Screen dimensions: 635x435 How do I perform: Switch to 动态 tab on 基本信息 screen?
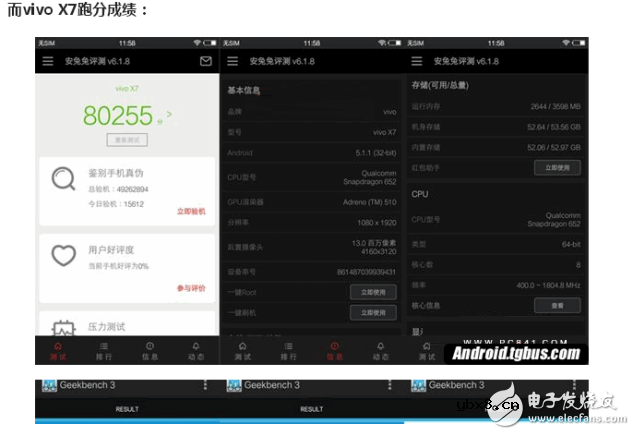(x=381, y=351)
